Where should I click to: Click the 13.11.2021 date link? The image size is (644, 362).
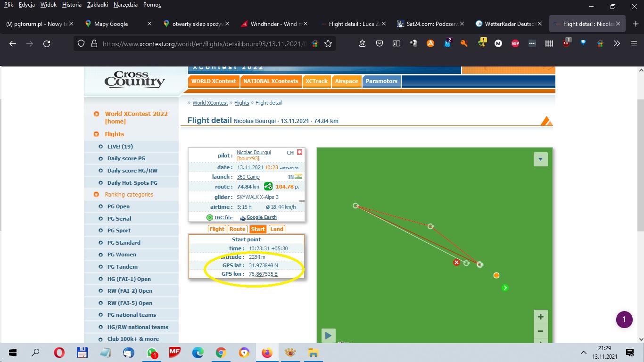click(x=250, y=168)
